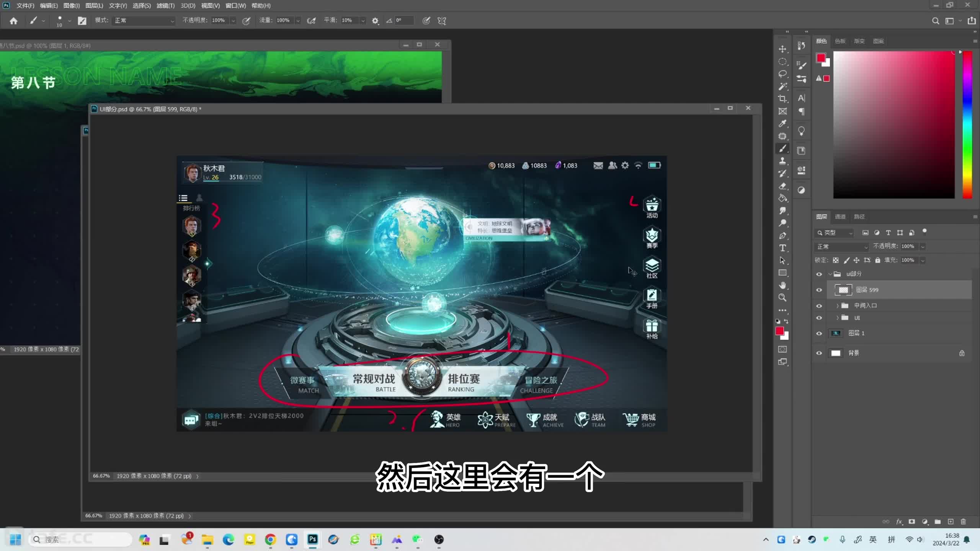Select the Magic Wand tool
Viewport: 980px width, 551px height.
click(x=782, y=86)
